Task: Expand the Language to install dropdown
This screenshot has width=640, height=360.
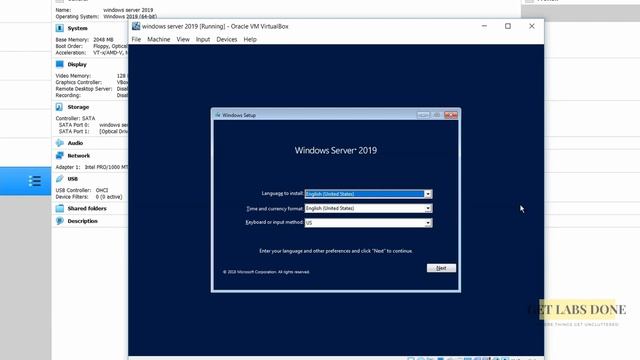Action: pos(428,194)
